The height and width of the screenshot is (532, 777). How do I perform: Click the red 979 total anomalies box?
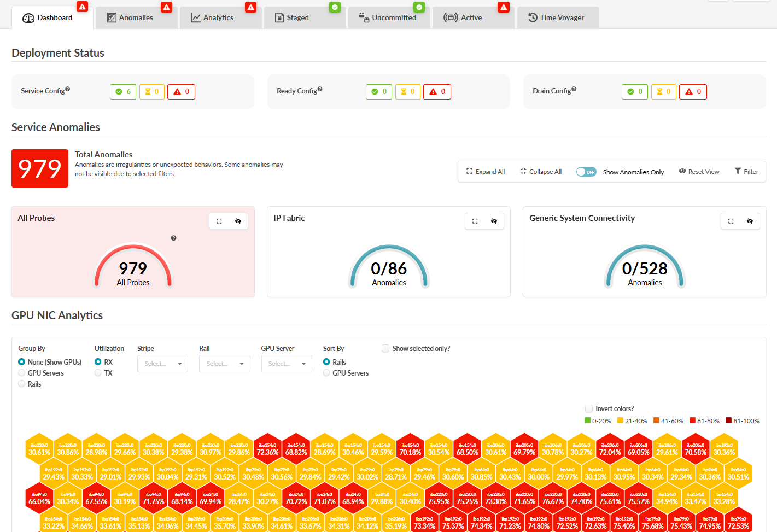pyautogui.click(x=40, y=168)
